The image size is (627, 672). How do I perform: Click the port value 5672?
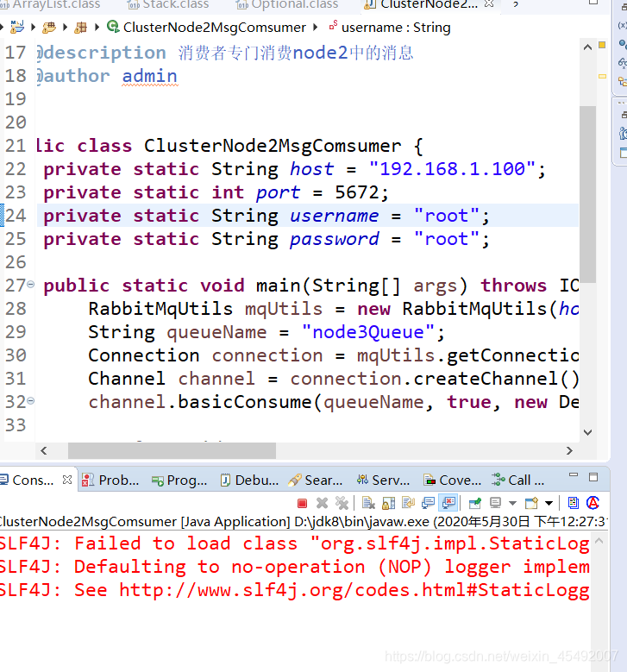click(357, 192)
